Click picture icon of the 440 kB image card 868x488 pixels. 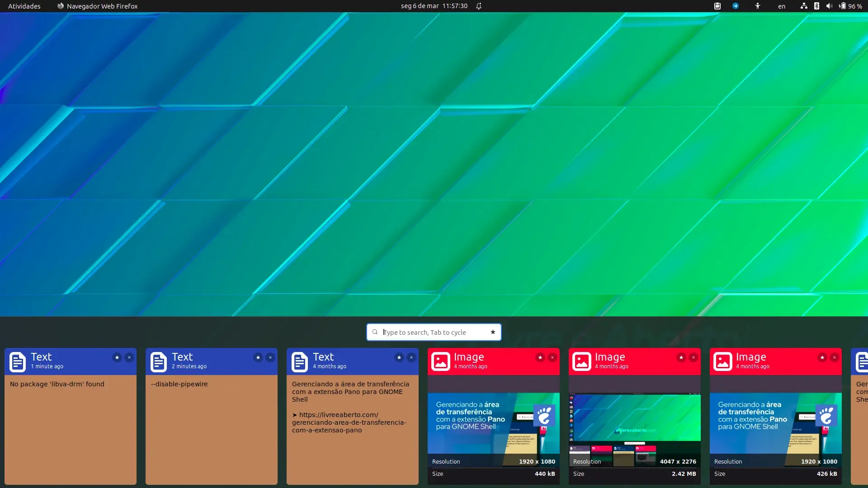coord(441,362)
